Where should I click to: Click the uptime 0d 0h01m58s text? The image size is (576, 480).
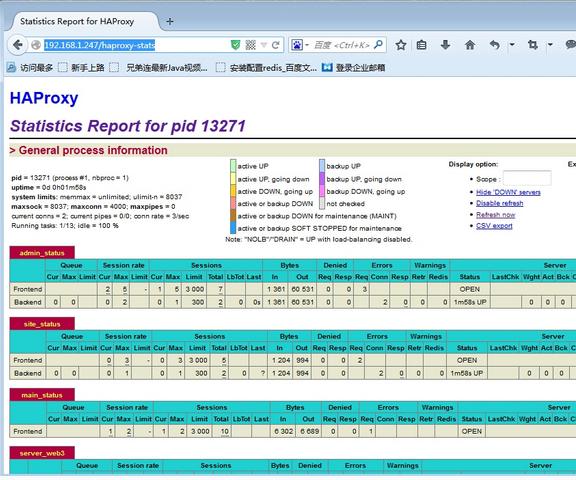[x=48, y=187]
